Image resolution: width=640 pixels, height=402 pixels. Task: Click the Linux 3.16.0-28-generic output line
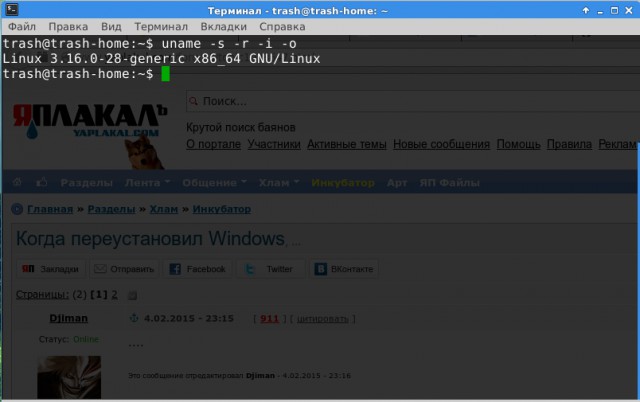pos(161,59)
